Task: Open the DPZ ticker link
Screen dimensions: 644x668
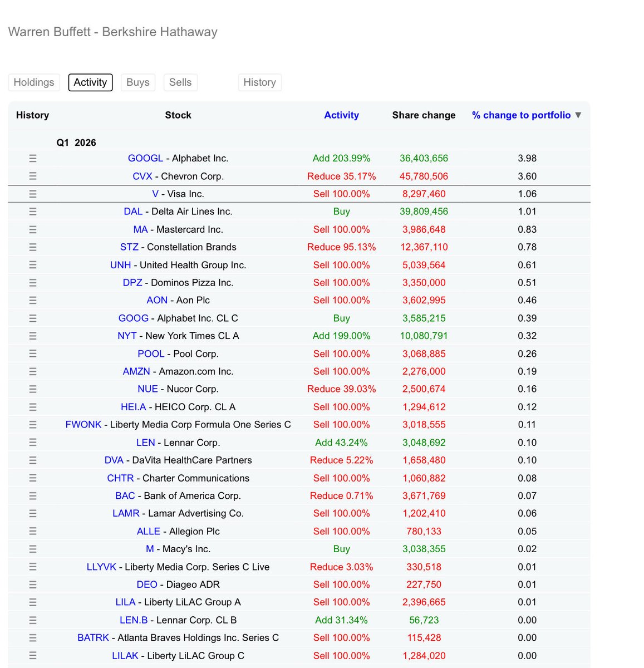Action: click(x=132, y=283)
